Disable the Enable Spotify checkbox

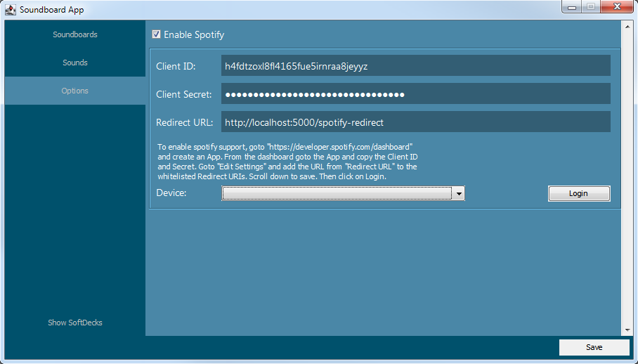click(156, 34)
